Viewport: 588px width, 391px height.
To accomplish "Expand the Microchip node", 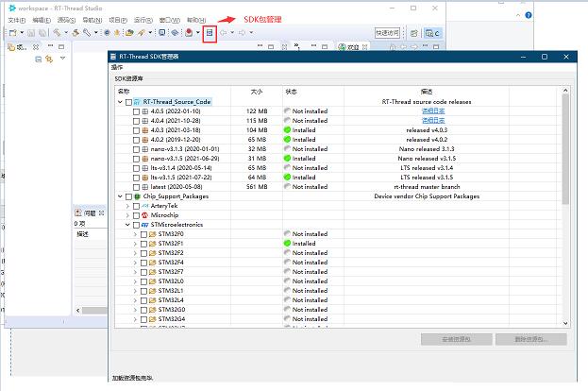I will pyautogui.click(x=127, y=215).
